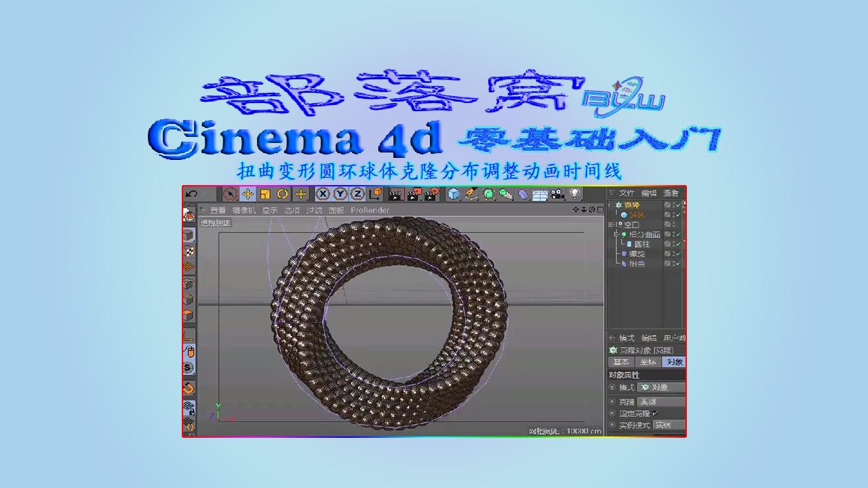
Task: Click the blue Cube primitive icon
Action: pos(454,194)
